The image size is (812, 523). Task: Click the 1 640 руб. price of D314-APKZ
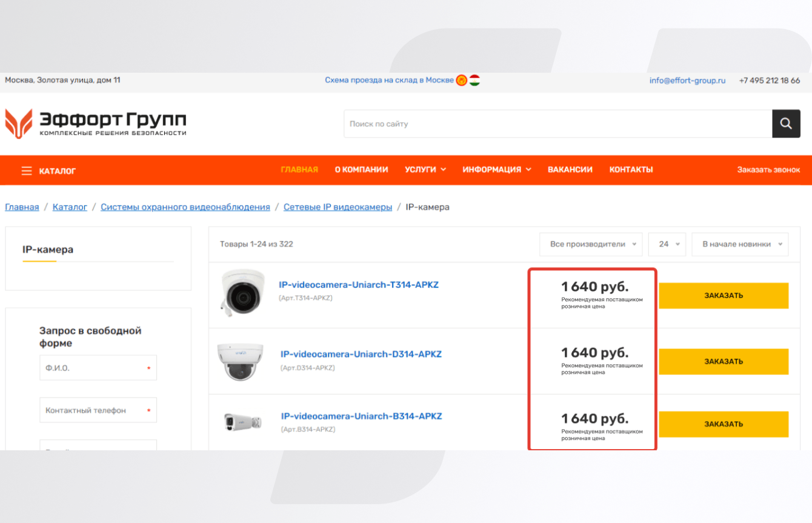(594, 352)
